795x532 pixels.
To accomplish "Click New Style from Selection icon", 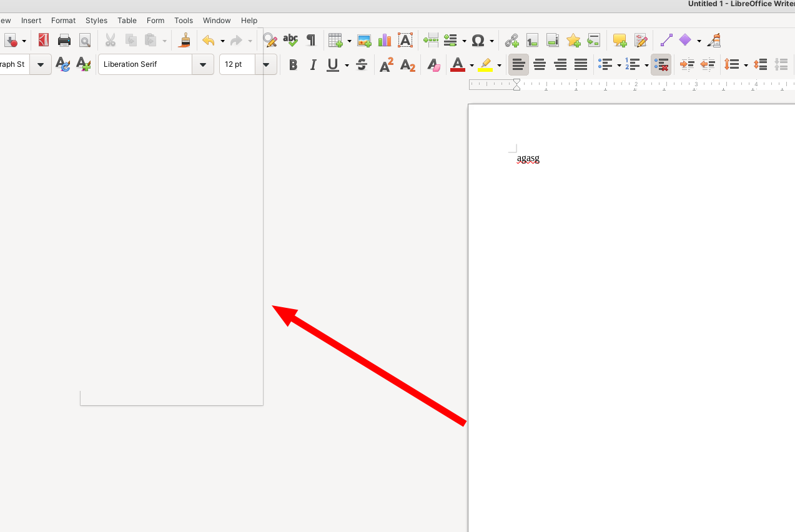I will point(83,64).
